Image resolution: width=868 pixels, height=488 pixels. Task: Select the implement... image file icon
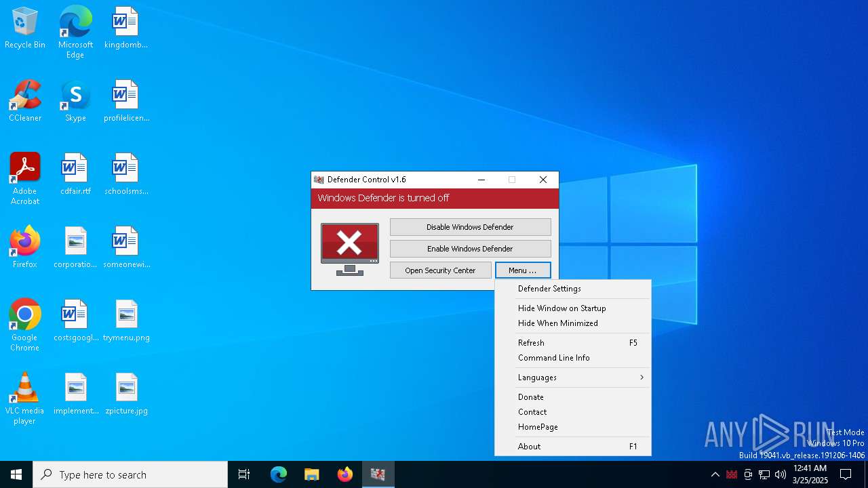pyautogui.click(x=75, y=394)
